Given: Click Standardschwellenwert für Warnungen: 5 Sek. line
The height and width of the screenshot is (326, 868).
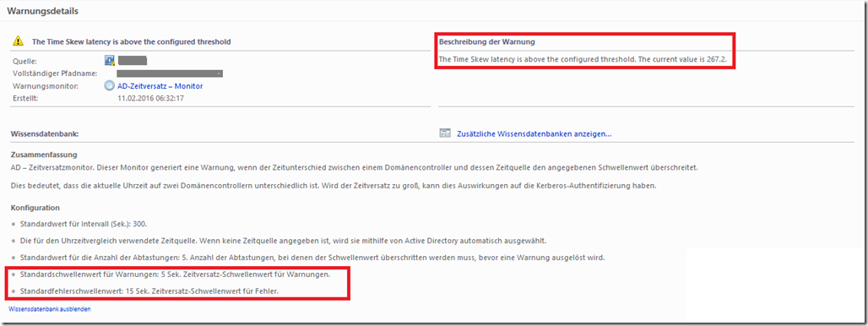Looking at the screenshot, I should tap(176, 274).
